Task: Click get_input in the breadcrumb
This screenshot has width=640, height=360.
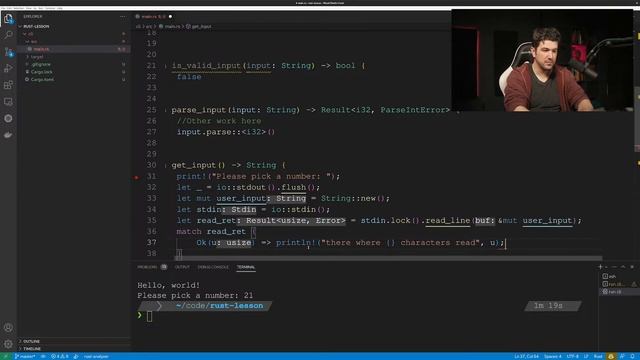Action: click(x=201, y=26)
